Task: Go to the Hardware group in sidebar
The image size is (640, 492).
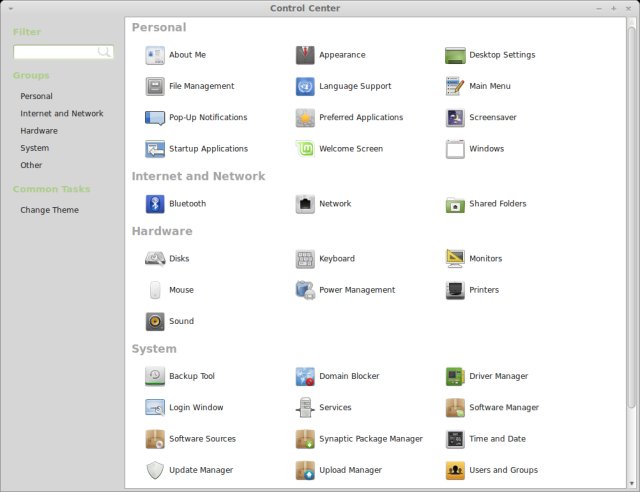Action: (39, 131)
